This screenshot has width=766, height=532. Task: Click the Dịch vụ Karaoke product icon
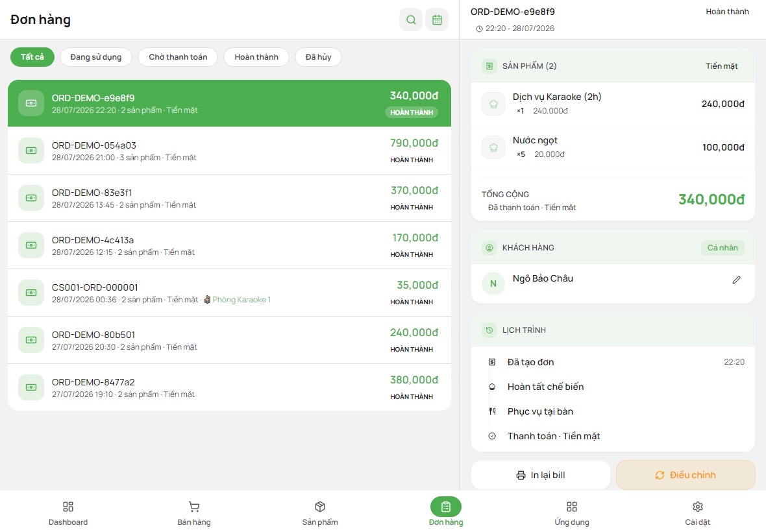(493, 104)
